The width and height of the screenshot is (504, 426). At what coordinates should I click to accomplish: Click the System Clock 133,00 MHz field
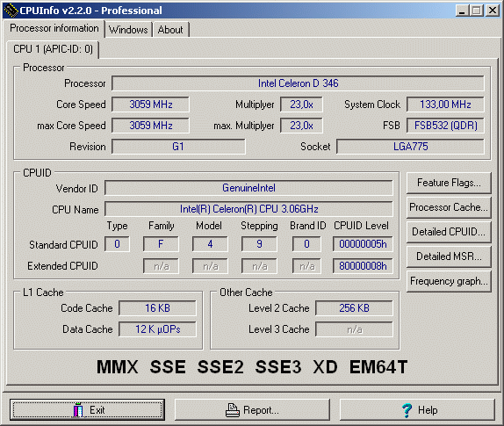(445, 105)
